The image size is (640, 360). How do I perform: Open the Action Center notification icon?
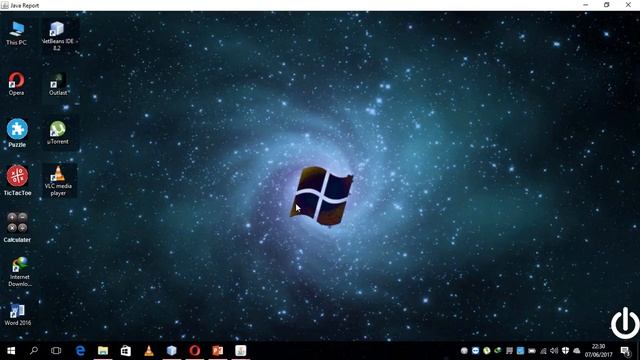[x=626, y=351]
